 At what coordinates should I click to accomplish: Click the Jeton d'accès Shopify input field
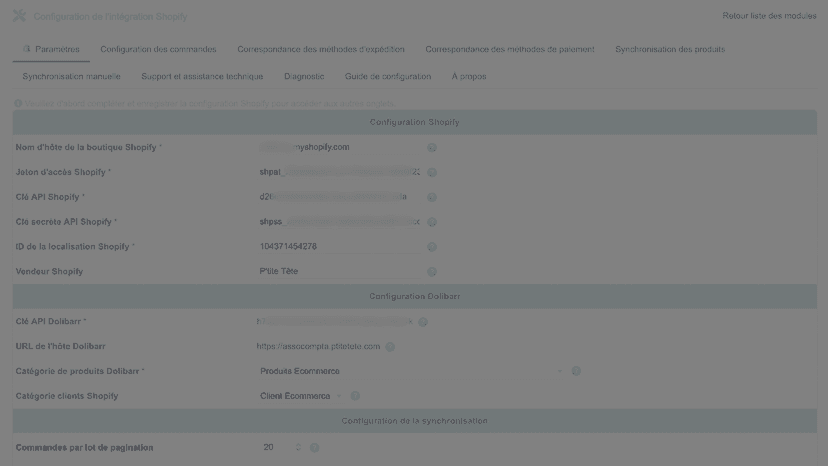pos(339,172)
